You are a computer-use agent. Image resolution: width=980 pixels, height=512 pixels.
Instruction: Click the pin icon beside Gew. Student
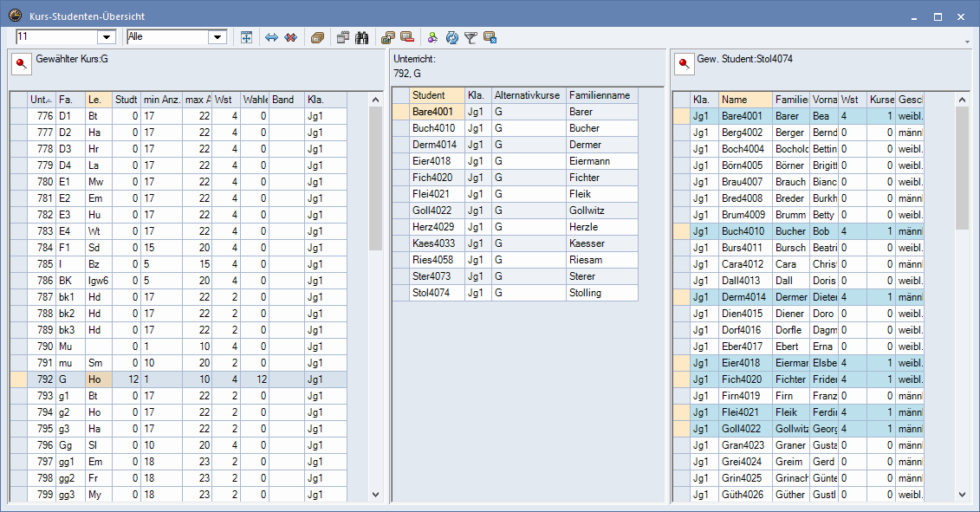click(x=685, y=64)
